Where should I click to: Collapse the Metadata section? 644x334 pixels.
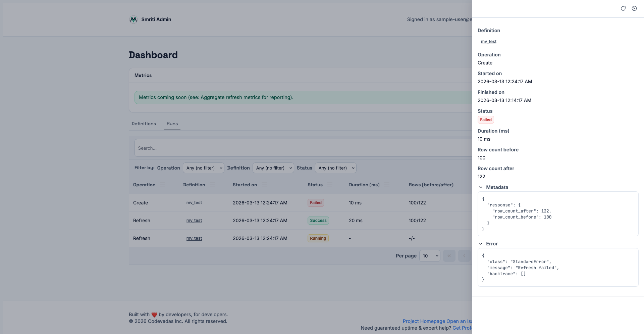pyautogui.click(x=481, y=187)
